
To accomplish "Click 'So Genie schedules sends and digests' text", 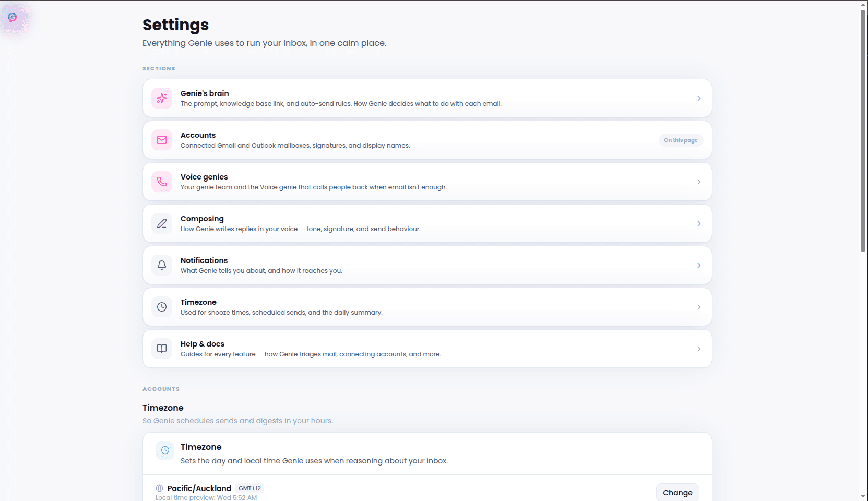I will tap(237, 421).
